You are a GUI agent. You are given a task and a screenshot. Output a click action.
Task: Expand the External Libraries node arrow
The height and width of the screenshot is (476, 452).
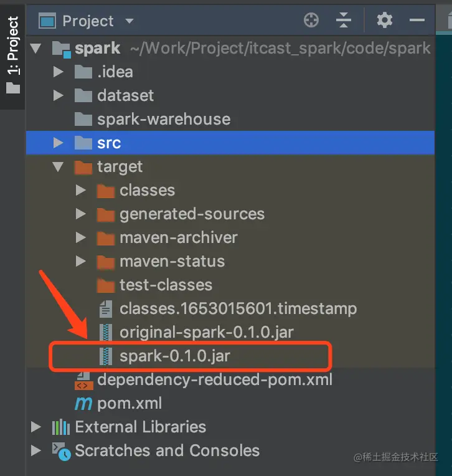tap(35, 427)
